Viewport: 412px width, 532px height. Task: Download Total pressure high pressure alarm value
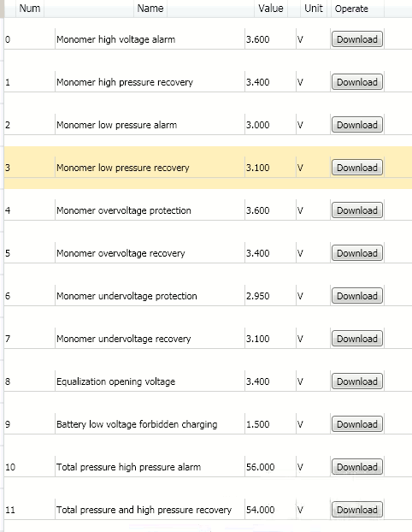357,467
